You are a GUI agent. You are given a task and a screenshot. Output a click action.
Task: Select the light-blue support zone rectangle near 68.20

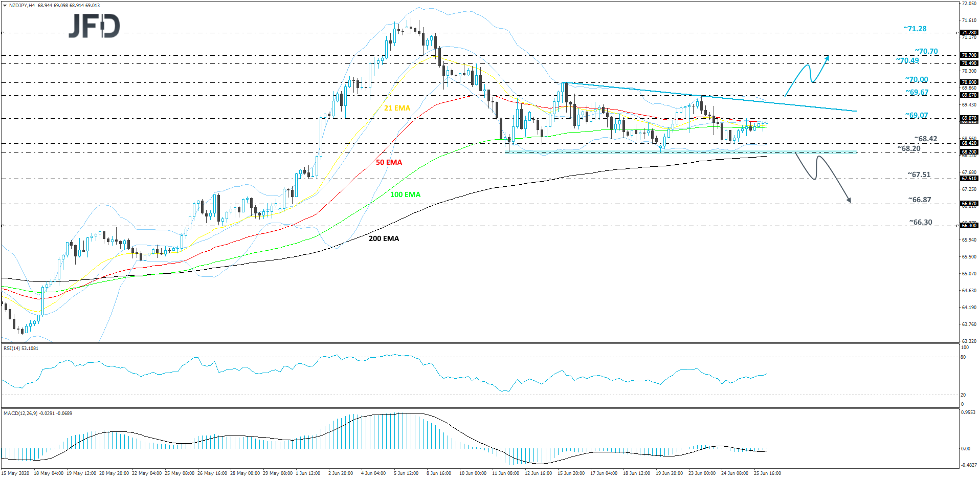coord(681,152)
